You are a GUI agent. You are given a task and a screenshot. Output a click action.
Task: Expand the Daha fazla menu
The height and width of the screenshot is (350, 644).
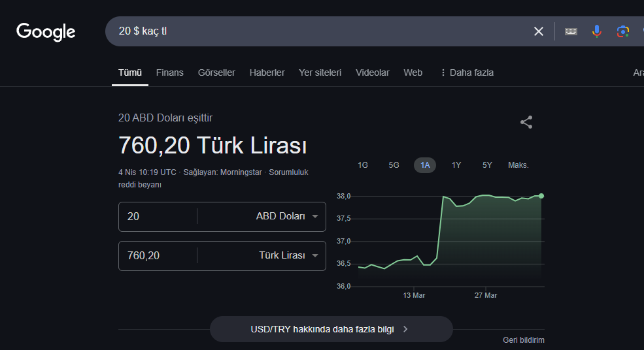467,72
